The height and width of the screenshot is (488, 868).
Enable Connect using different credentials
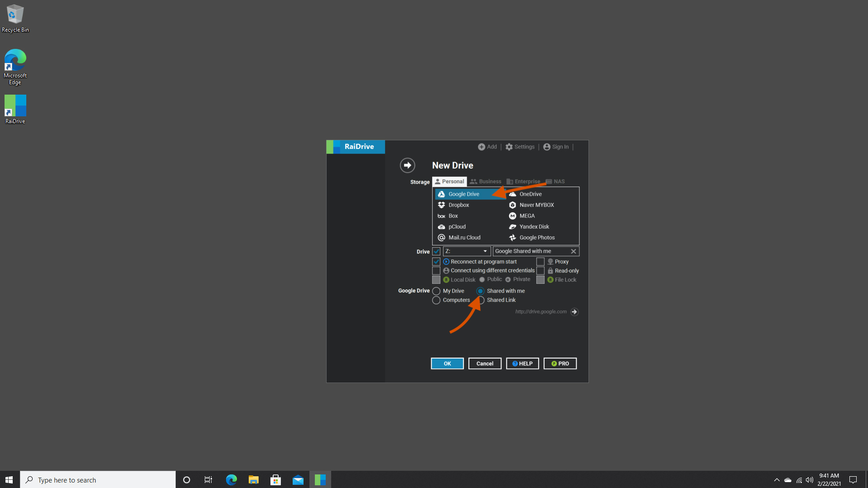(436, 270)
